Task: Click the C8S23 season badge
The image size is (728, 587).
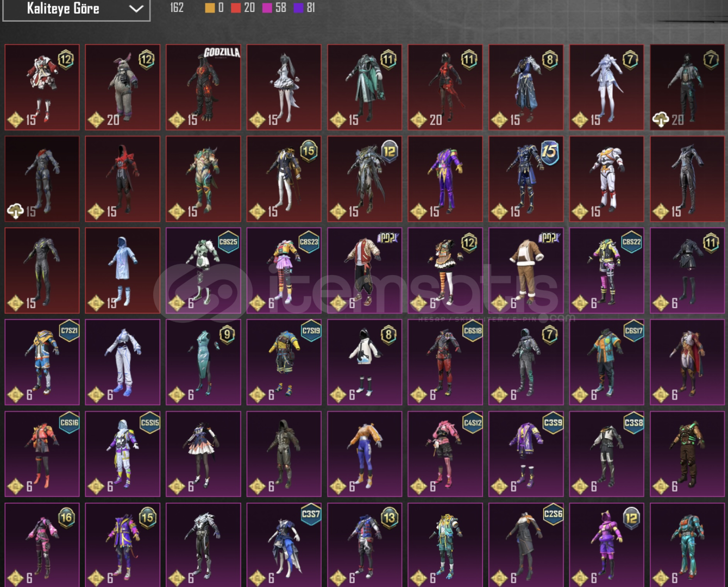Action: point(309,242)
